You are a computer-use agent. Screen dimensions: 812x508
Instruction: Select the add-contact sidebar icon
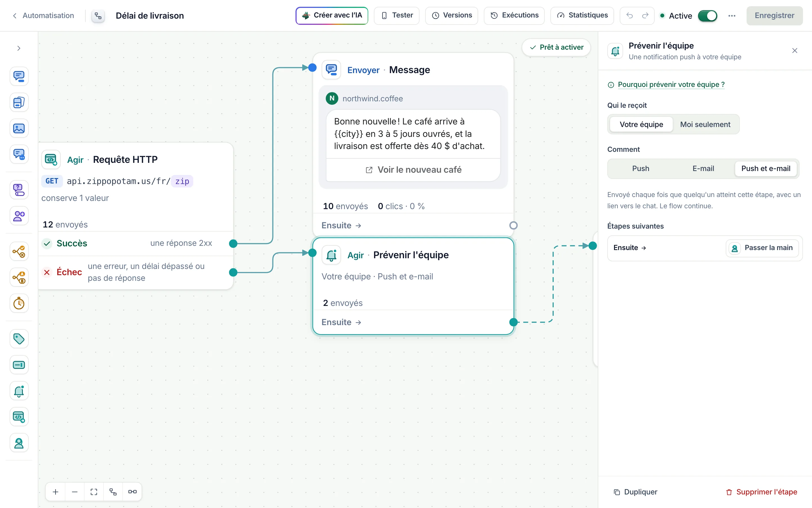(x=19, y=216)
